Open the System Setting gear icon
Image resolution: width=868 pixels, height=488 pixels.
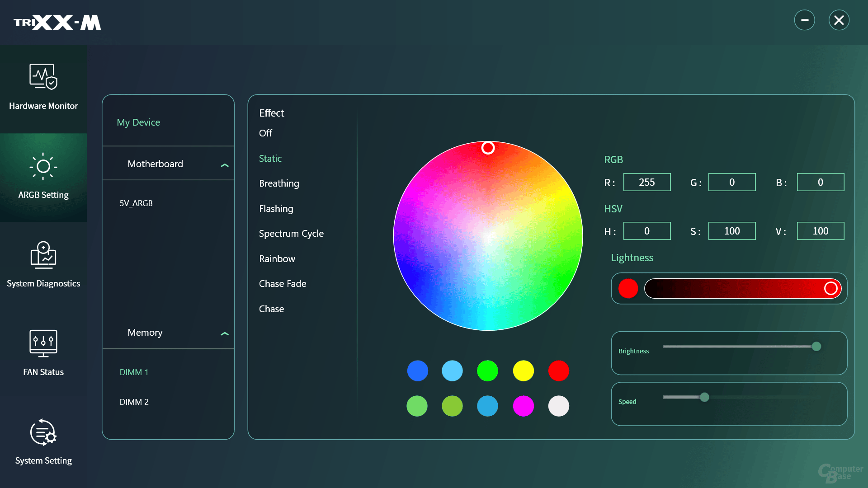pyautogui.click(x=43, y=432)
